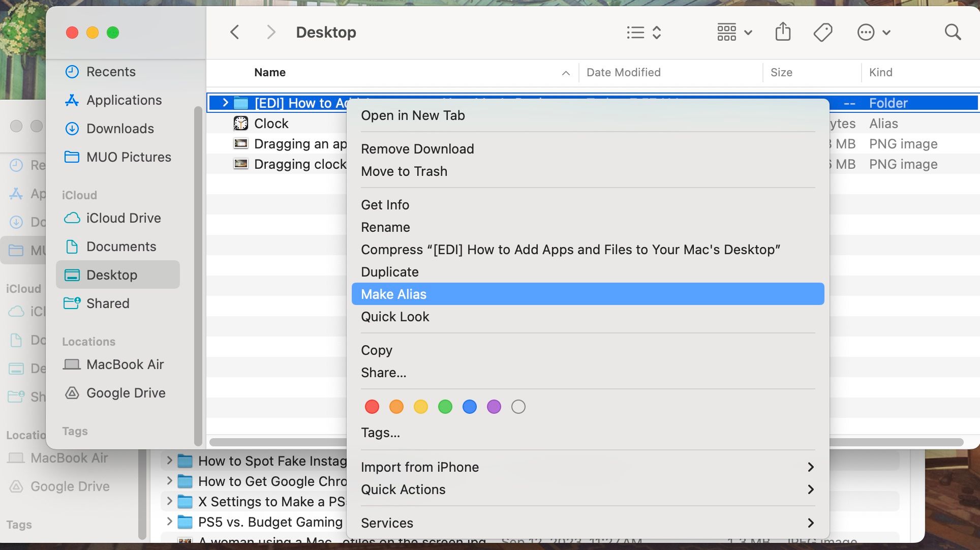The width and height of the screenshot is (980, 550).
Task: Select Shared in the iCloud sidebar section
Action: click(x=108, y=303)
